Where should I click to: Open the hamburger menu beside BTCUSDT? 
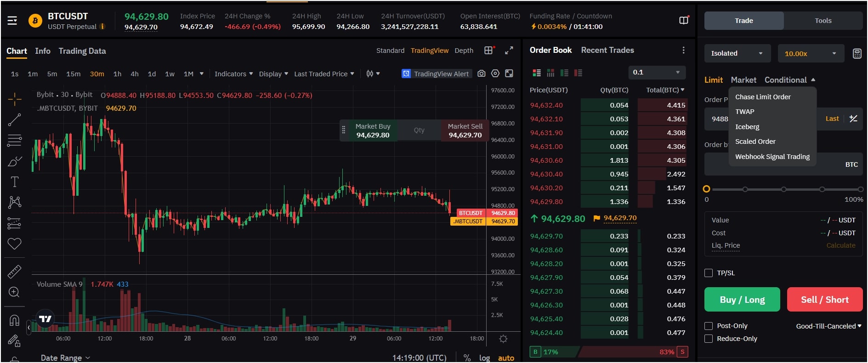click(x=12, y=21)
